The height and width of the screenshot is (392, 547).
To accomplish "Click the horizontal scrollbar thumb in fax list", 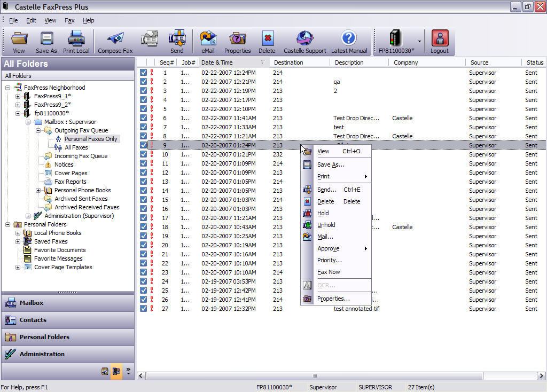I will coord(315,376).
